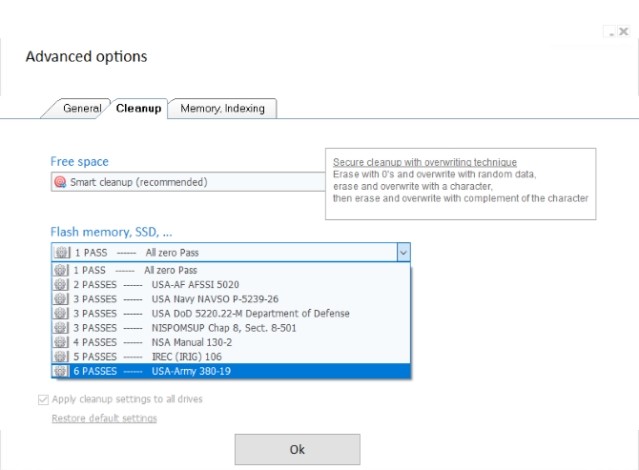Click gear icon beside 6 PASSES USA-Army entry
639x470 pixels.
61,371
